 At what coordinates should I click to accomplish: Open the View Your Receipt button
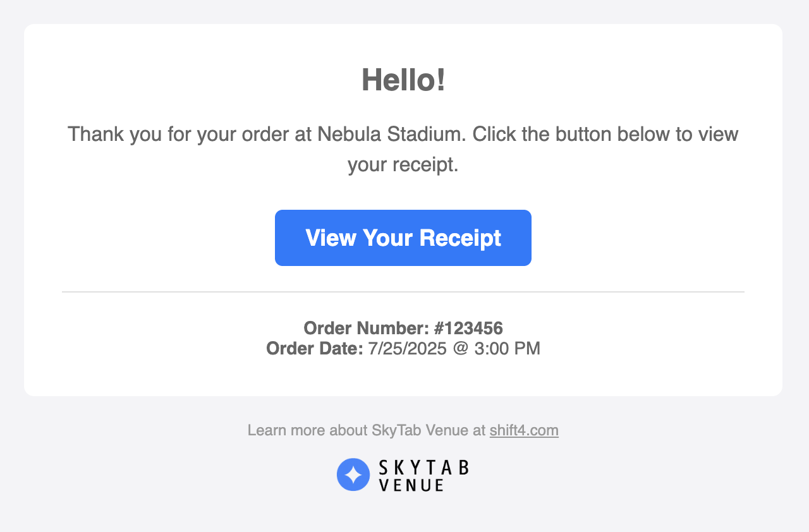(403, 238)
